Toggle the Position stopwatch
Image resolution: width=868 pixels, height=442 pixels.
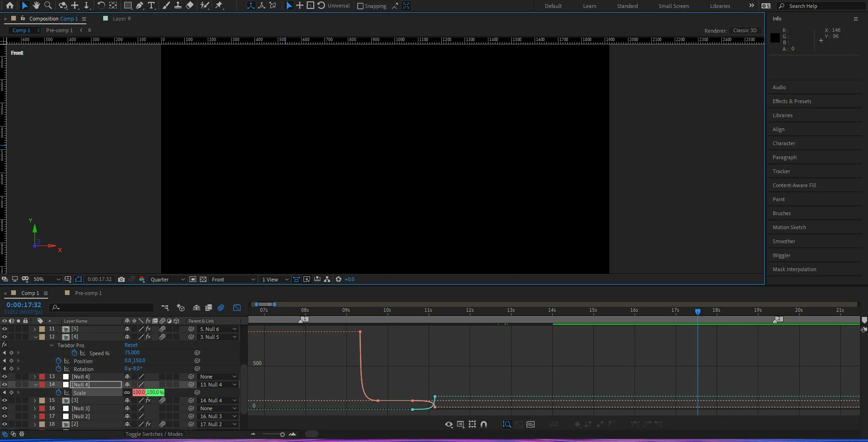(x=58, y=361)
